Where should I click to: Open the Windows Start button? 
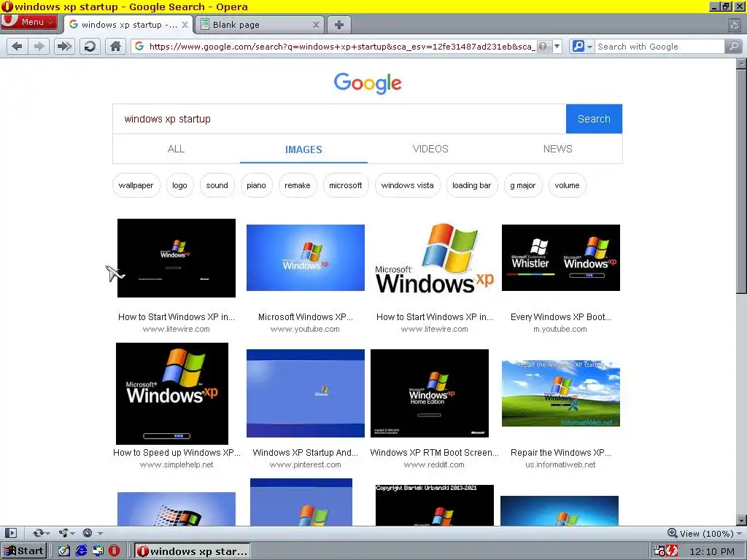click(x=24, y=551)
